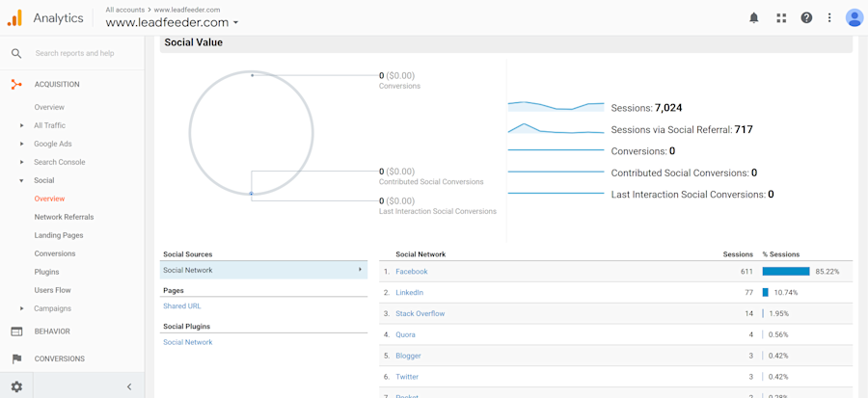Click in the Search reports and help field
The height and width of the screenshot is (398, 868).
pyautogui.click(x=74, y=53)
